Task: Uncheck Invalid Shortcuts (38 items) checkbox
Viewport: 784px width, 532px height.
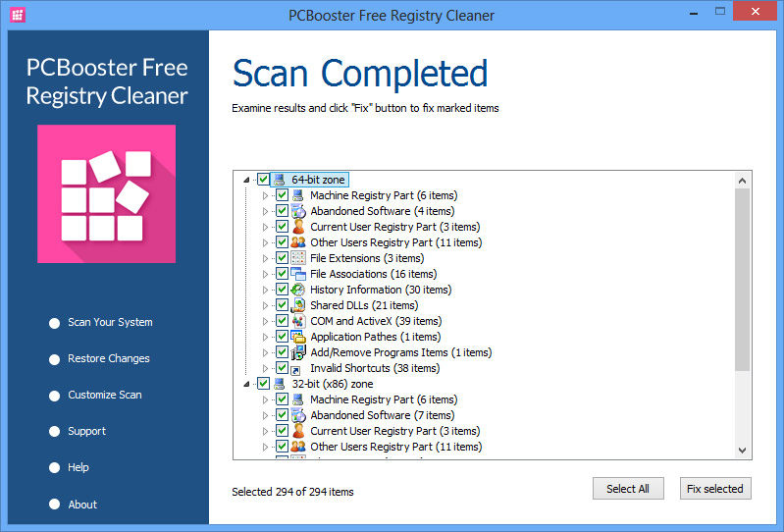Action: point(282,367)
